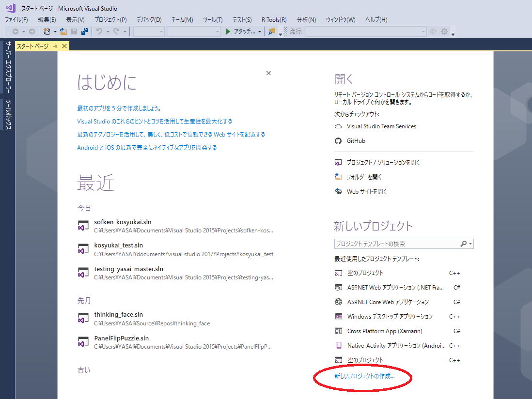Click the Undo toolbar icon
Viewport: 532px width, 399px height.
(x=99, y=31)
